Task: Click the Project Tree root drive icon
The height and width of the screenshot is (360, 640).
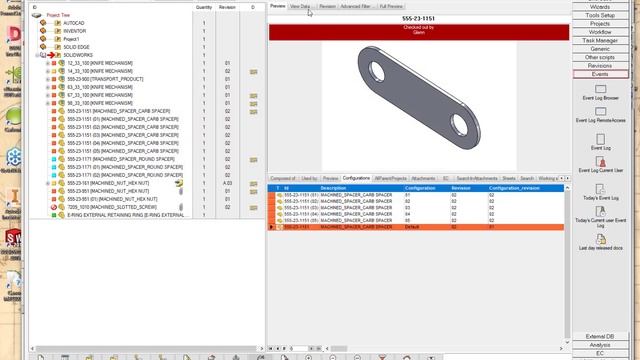Action: click(x=37, y=15)
